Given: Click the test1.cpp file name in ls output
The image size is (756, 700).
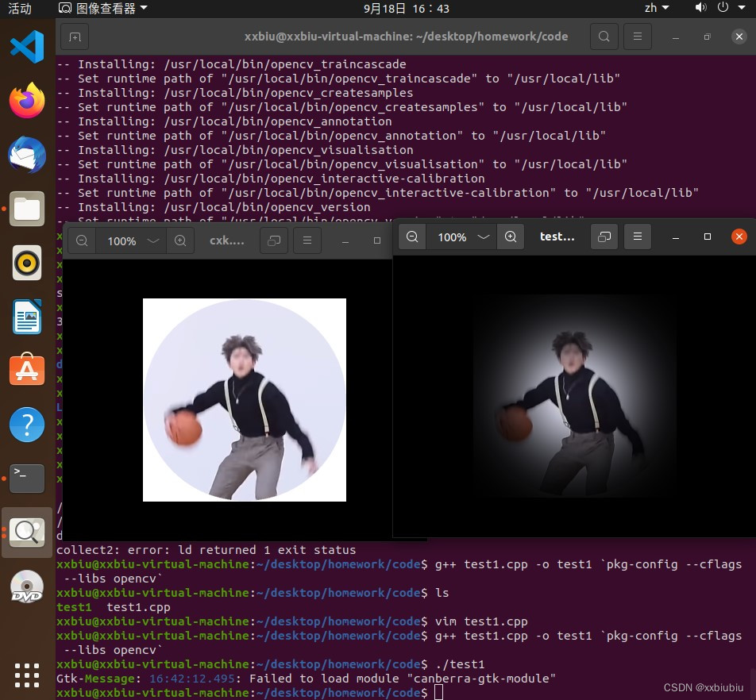Looking at the screenshot, I should 138,607.
